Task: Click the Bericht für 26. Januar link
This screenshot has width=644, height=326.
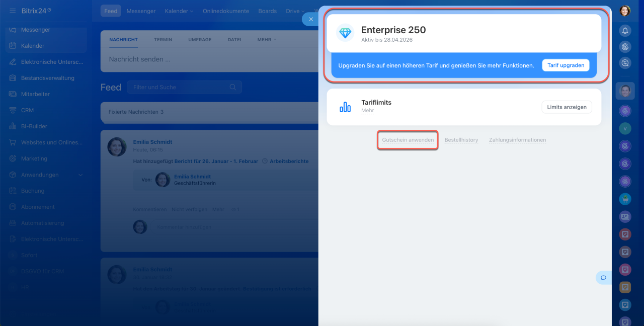Action: (216, 161)
